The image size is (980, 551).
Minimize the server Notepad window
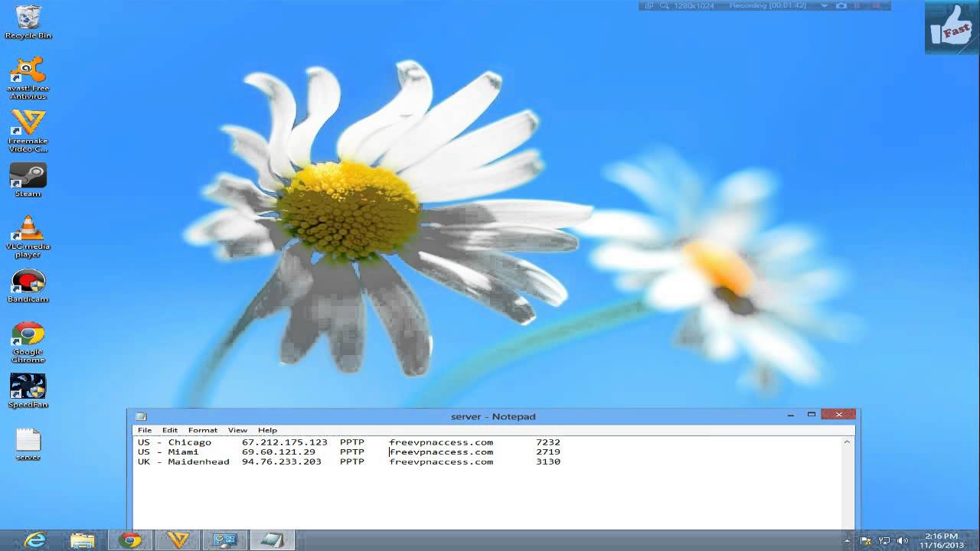tap(791, 415)
